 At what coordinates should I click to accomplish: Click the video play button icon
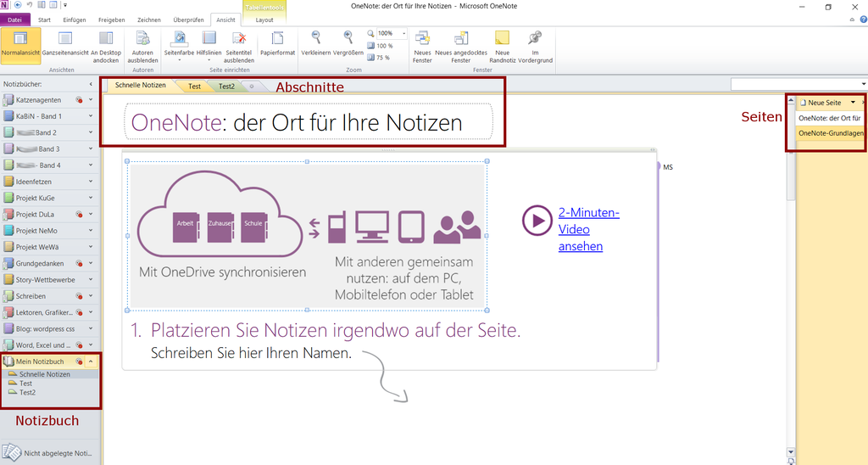click(x=537, y=221)
